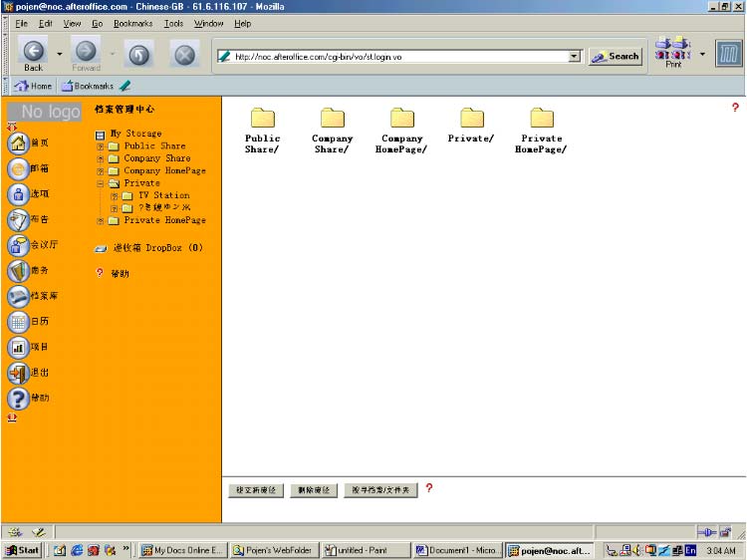This screenshot has height=560, width=747.
Task: Collapse the Private tree node
Action: tap(100, 183)
